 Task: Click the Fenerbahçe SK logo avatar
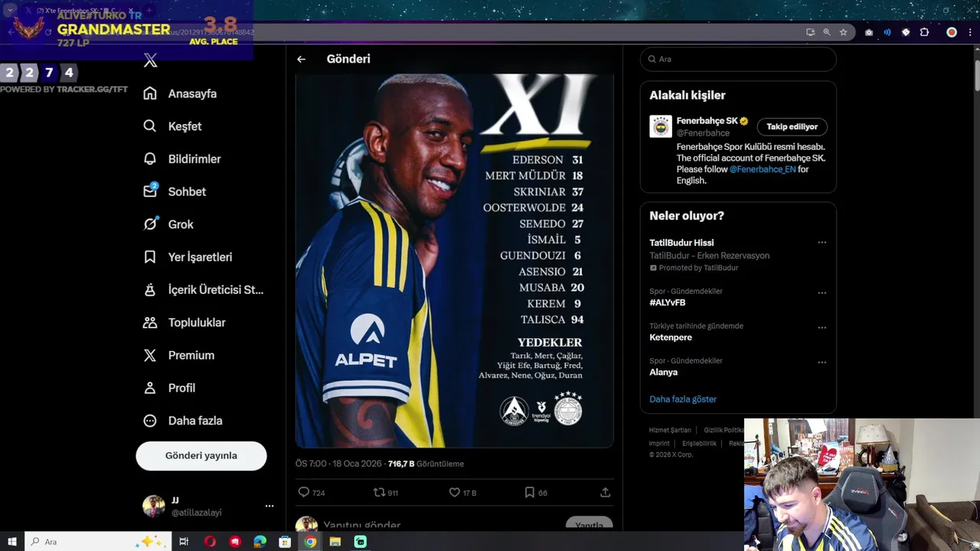point(661,126)
